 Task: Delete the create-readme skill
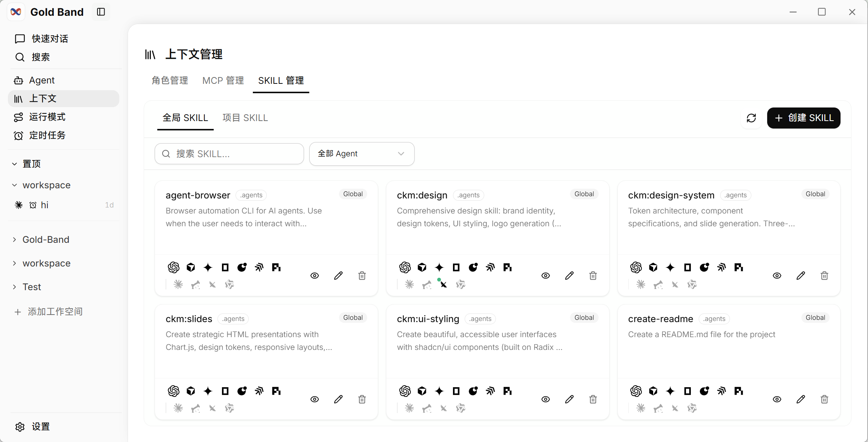824,399
